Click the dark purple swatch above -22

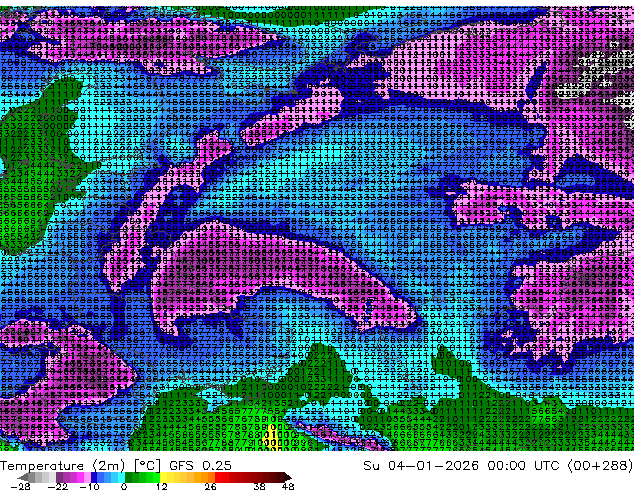pyautogui.click(x=59, y=477)
